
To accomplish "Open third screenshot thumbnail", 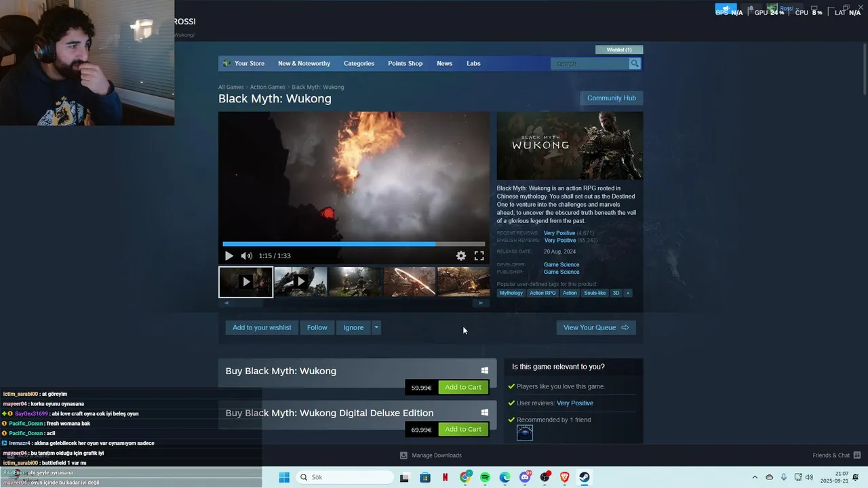I will coord(355,281).
